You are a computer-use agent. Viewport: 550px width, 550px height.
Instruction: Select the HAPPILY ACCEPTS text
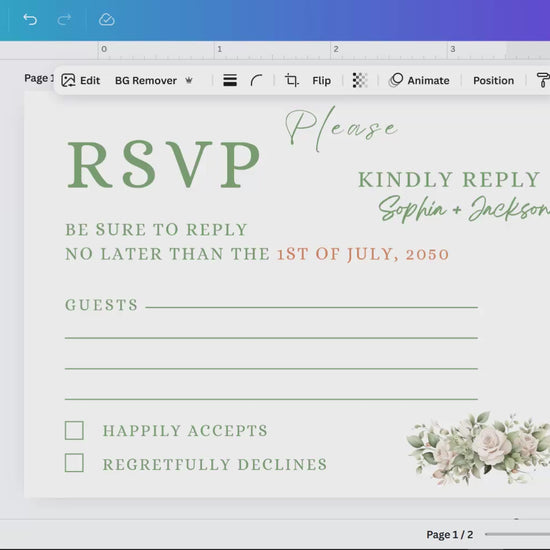coord(185,431)
